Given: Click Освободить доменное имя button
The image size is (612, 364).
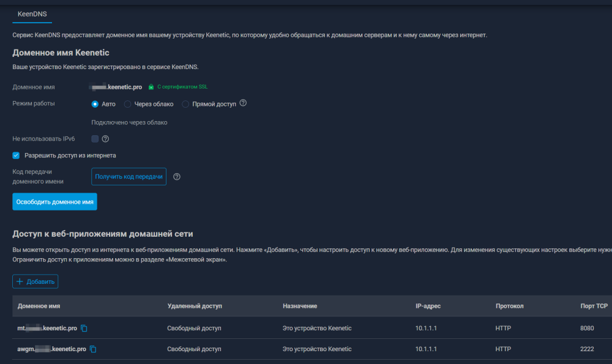Looking at the screenshot, I should coord(54,201).
